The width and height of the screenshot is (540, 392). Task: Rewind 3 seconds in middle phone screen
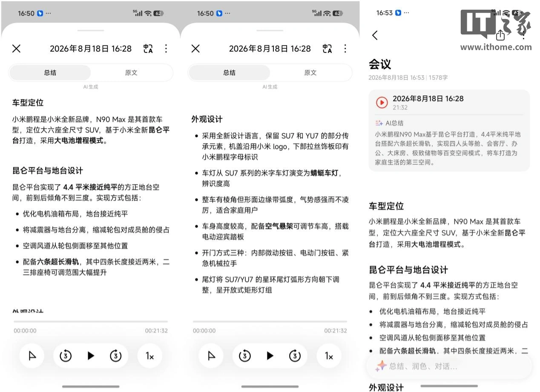pos(244,356)
